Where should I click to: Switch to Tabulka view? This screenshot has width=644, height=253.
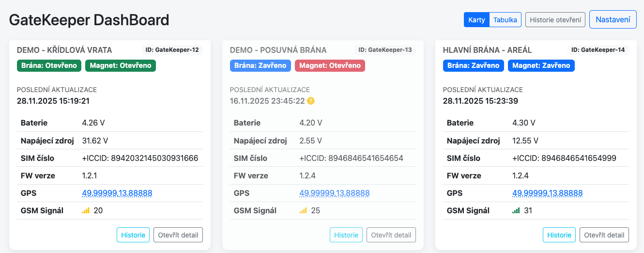coord(505,20)
